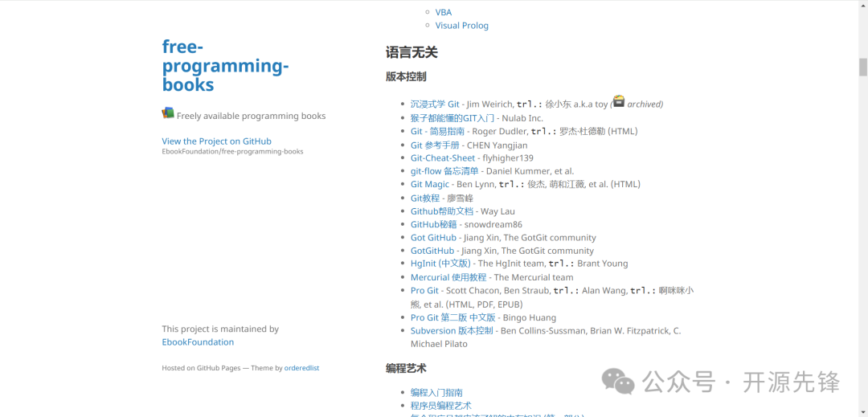This screenshot has height=417, width=868.
Task: Open the free-programming-books title link
Action: click(x=226, y=66)
